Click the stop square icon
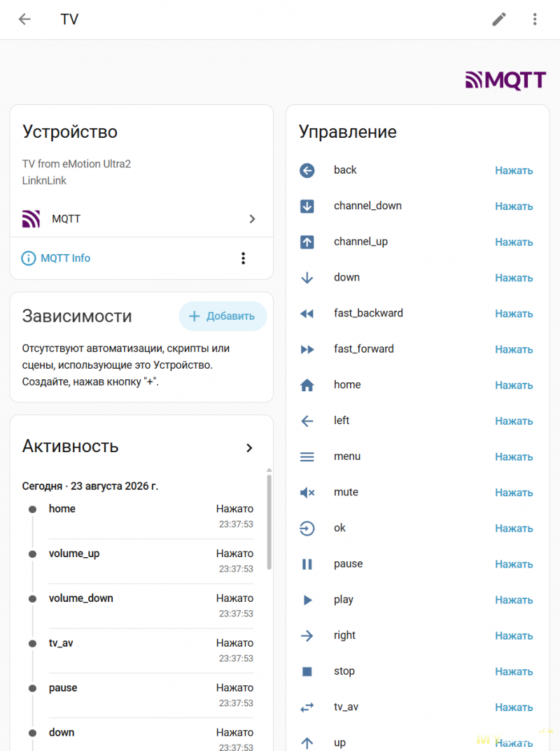 coord(307,671)
